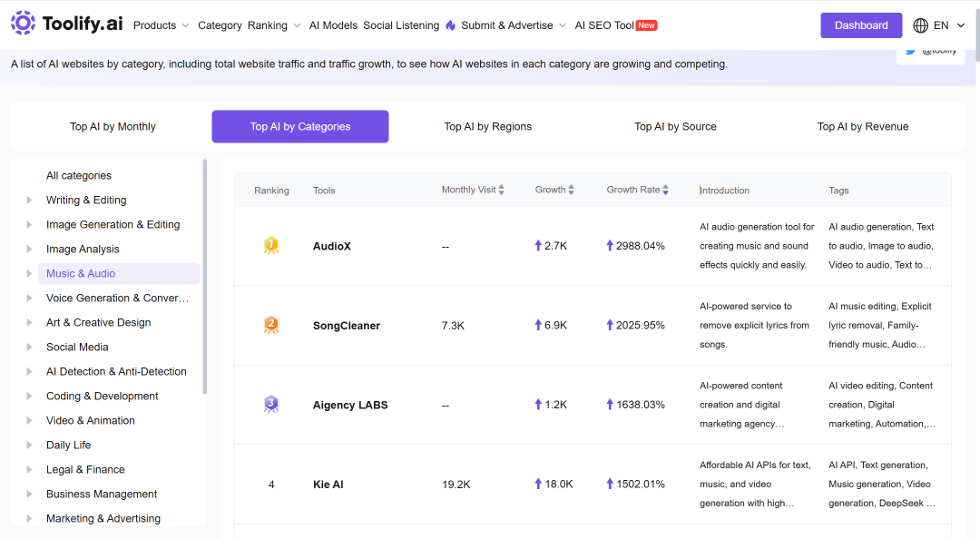The image size is (980, 539).
Task: Sort by Monthly Visit arrows icon
Action: pyautogui.click(x=501, y=190)
